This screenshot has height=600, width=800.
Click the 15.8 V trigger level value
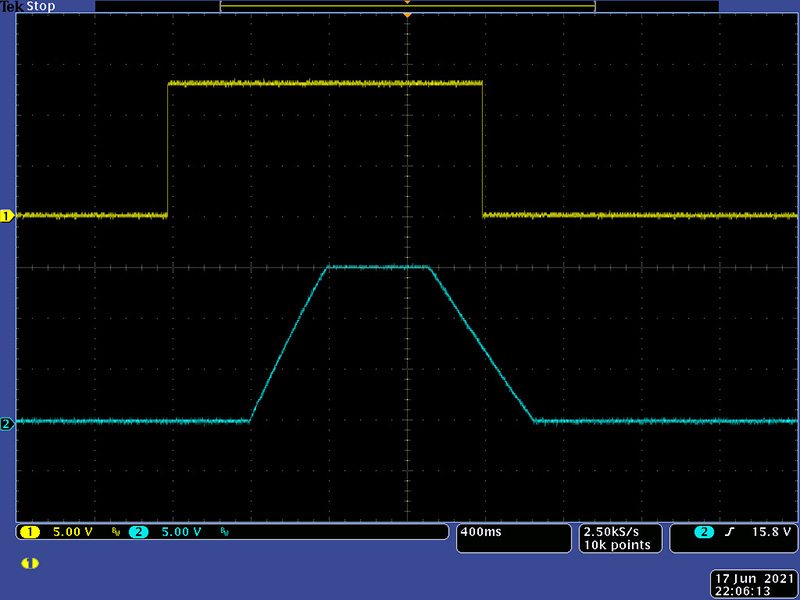pos(774,532)
